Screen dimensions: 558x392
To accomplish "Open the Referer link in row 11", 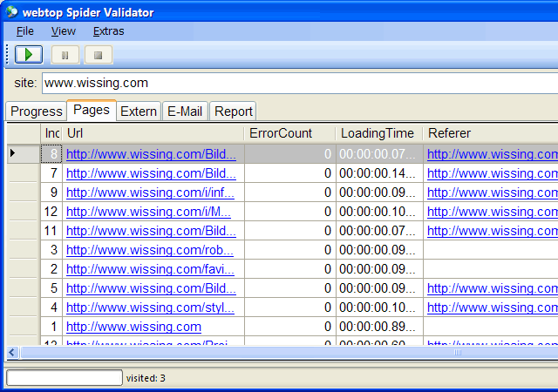I will [x=493, y=231].
